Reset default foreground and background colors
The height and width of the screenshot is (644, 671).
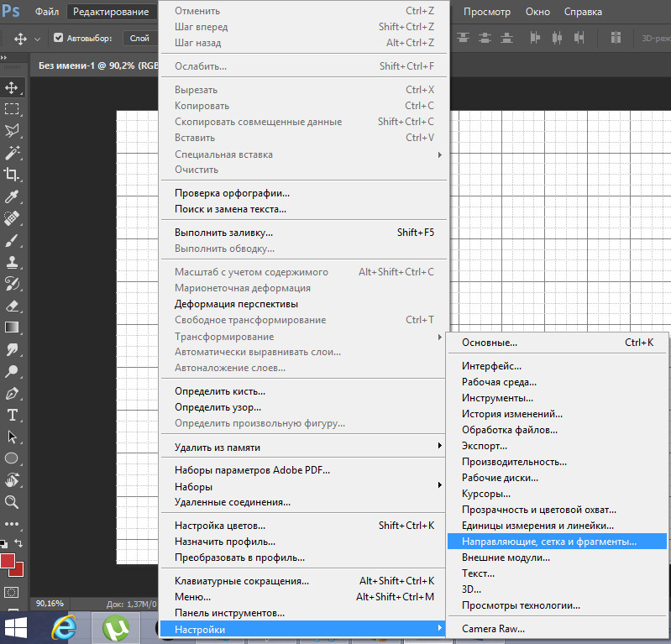coord(4,544)
